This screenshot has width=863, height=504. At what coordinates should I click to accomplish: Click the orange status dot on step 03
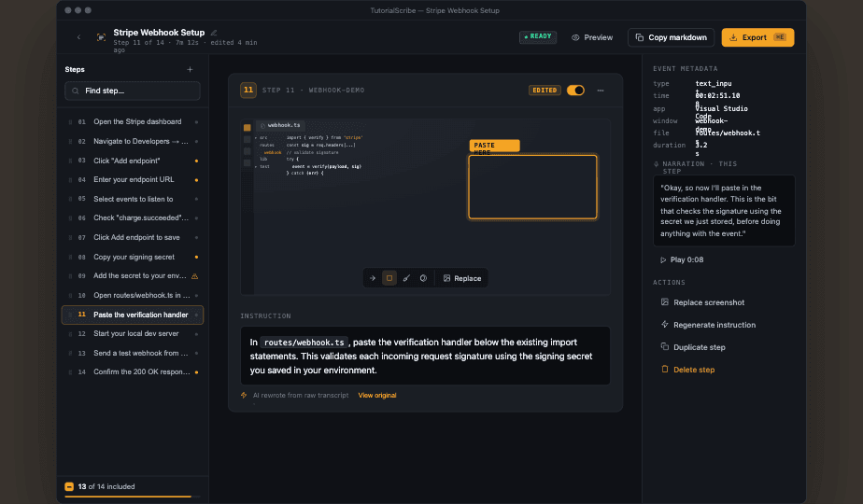point(196,161)
